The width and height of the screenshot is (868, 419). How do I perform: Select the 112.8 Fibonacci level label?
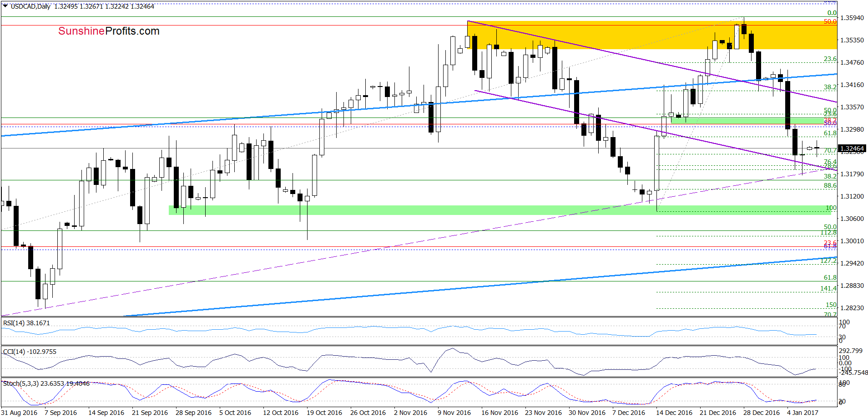[828, 233]
